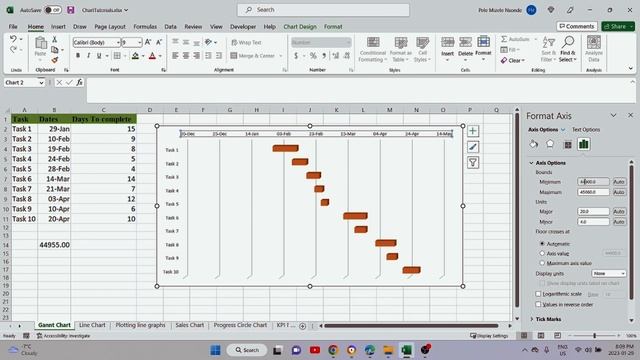The image size is (640, 360).
Task: Toggle the AutoSave switch
Action: point(53,10)
